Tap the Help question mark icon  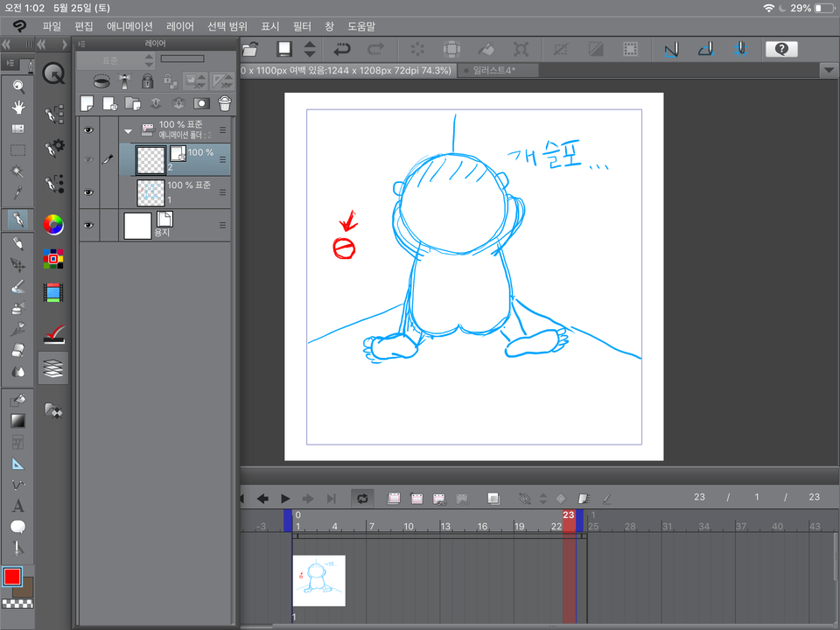(781, 49)
